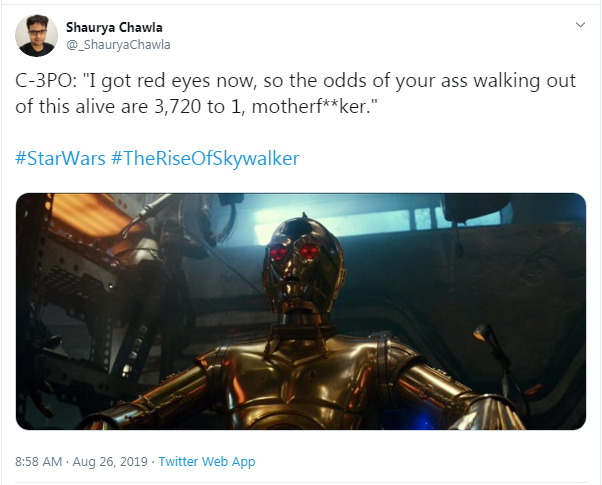Screen dimensions: 602x485
Task: Click C-3PO's right red eye in photo
Action: (312, 250)
